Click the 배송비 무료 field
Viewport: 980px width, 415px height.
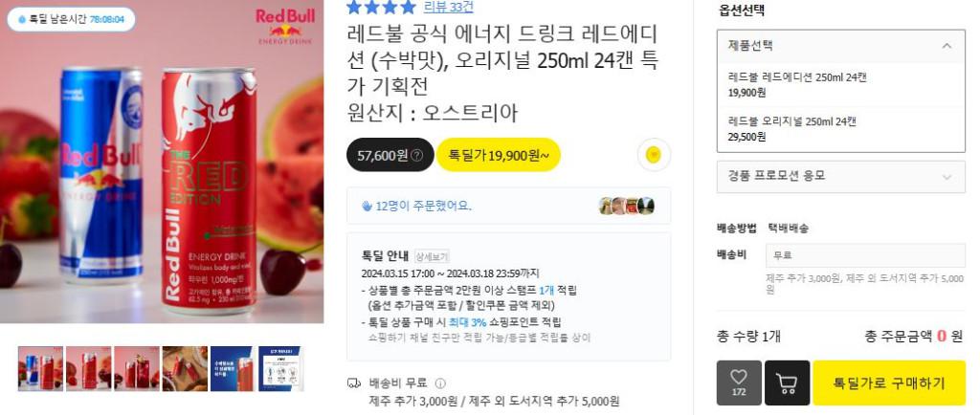coord(865,255)
